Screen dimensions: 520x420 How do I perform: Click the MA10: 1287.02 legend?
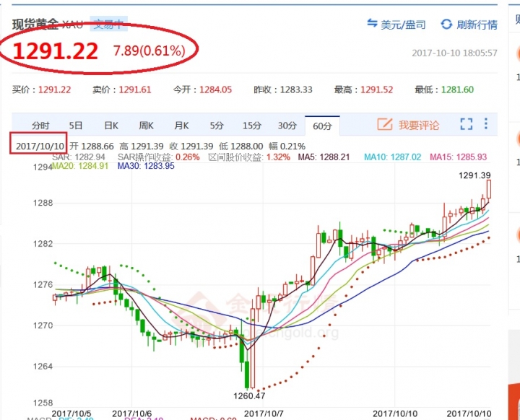pos(393,157)
